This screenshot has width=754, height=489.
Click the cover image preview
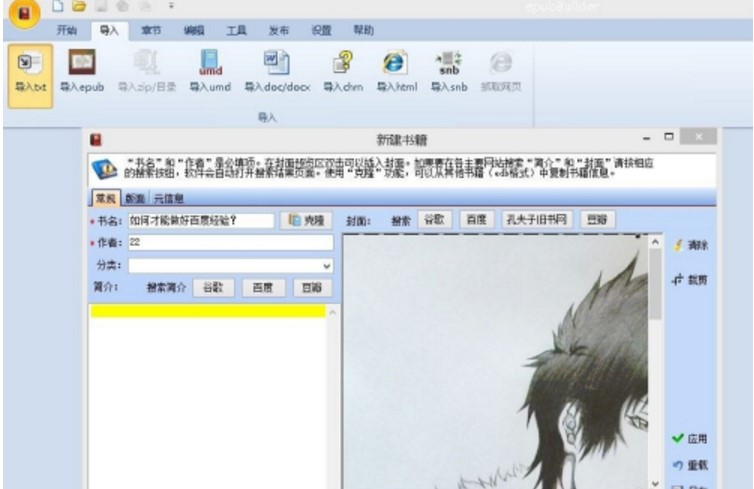click(495, 362)
